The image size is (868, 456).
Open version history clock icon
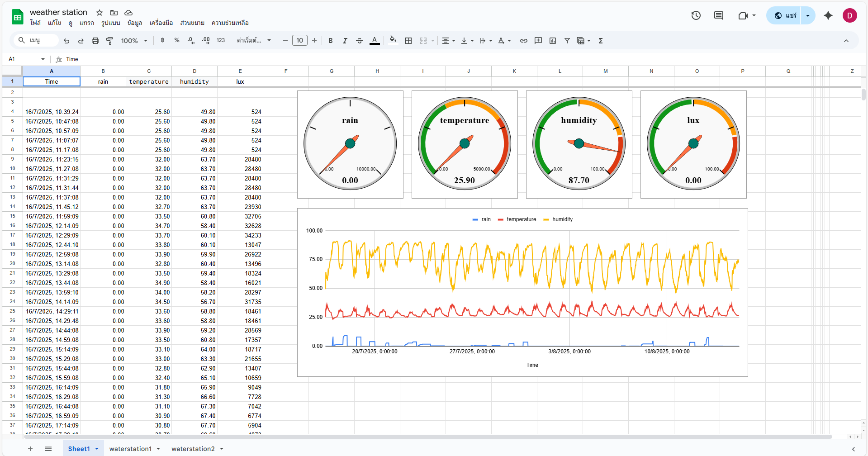point(696,15)
